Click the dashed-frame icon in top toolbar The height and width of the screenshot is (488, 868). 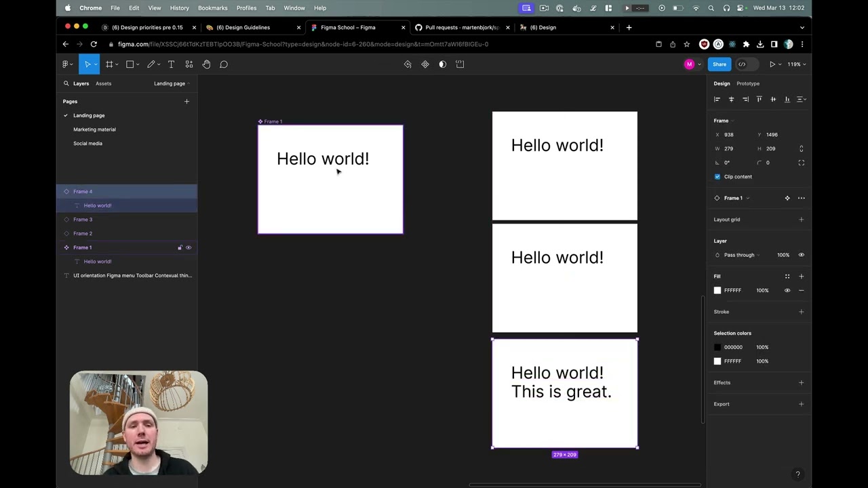point(460,64)
